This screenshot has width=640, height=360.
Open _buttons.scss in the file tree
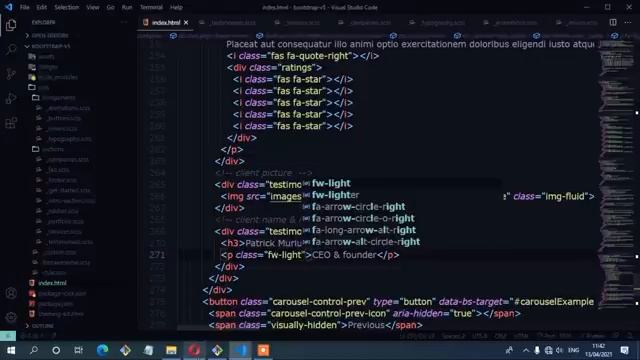[x=63, y=118]
